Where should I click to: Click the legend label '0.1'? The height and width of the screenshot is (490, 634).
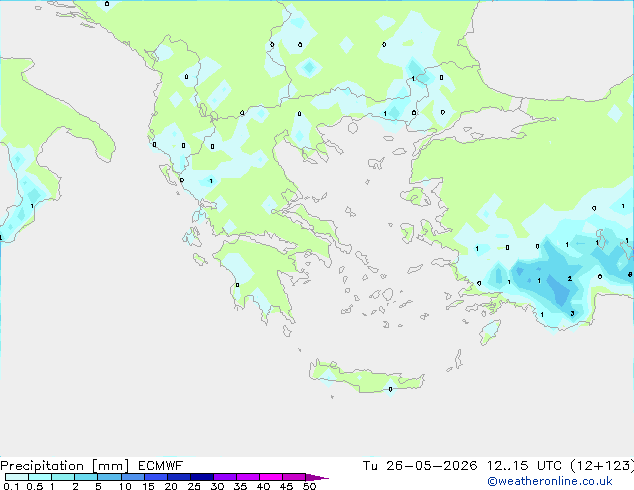point(11,486)
